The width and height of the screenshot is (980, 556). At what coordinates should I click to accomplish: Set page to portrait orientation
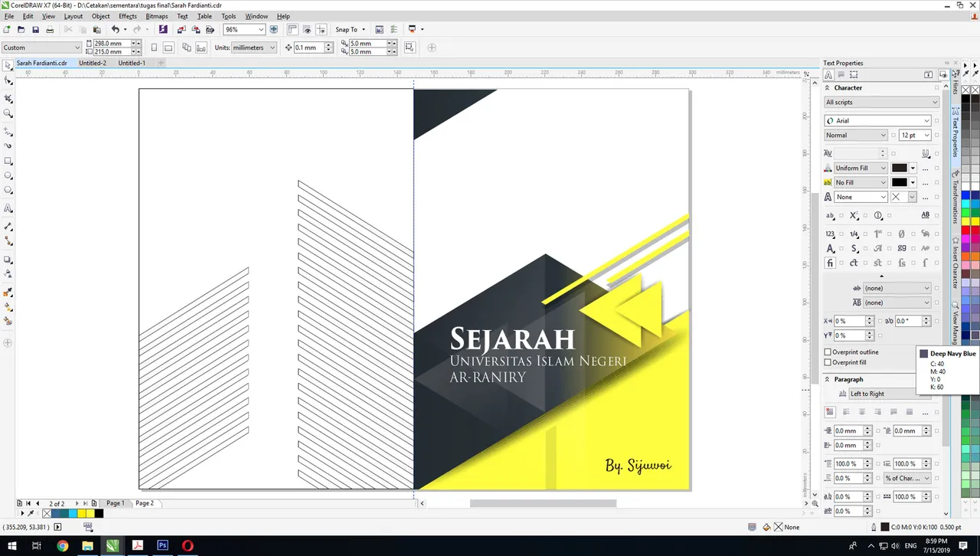click(x=154, y=47)
